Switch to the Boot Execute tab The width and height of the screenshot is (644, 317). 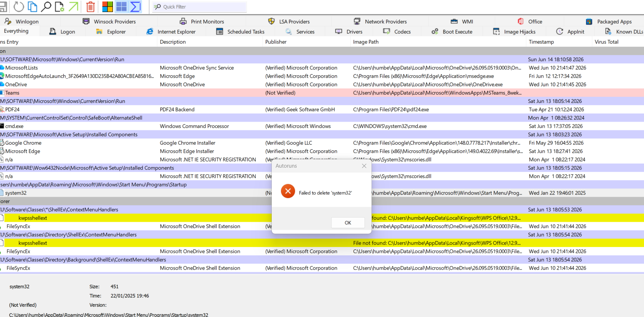(452, 32)
